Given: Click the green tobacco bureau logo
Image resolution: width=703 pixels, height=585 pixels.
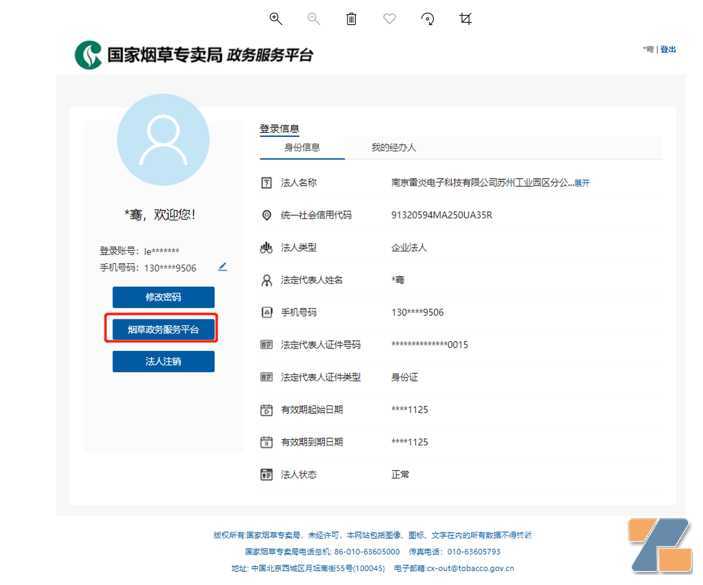Looking at the screenshot, I should [x=88, y=55].
